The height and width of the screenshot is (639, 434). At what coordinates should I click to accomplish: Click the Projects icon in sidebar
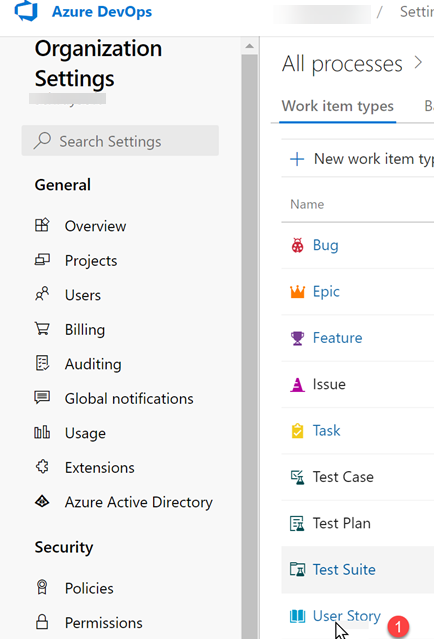coord(42,260)
